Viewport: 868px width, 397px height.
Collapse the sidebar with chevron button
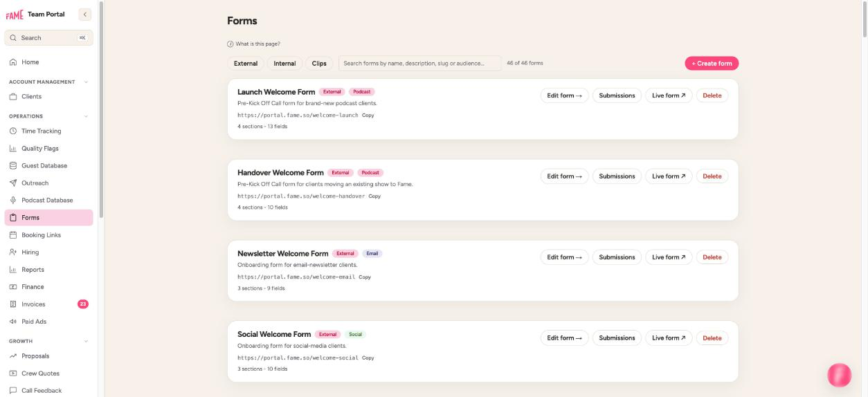(85, 15)
